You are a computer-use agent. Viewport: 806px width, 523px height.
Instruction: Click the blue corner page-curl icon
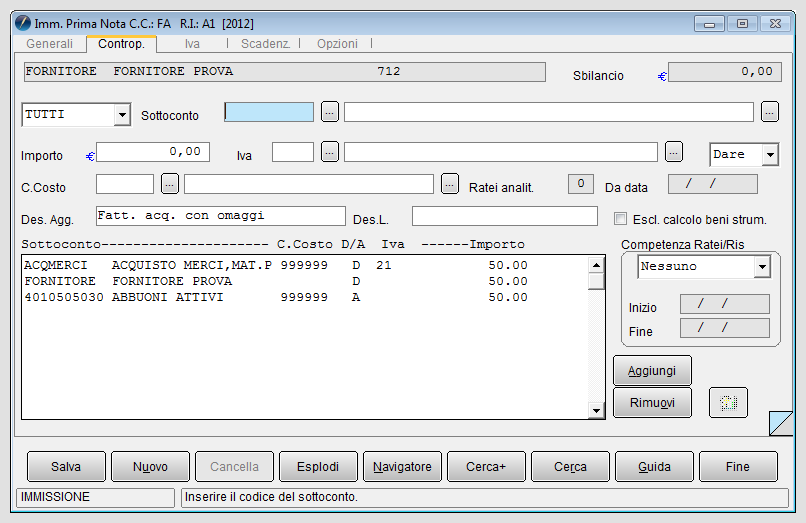coord(781,423)
